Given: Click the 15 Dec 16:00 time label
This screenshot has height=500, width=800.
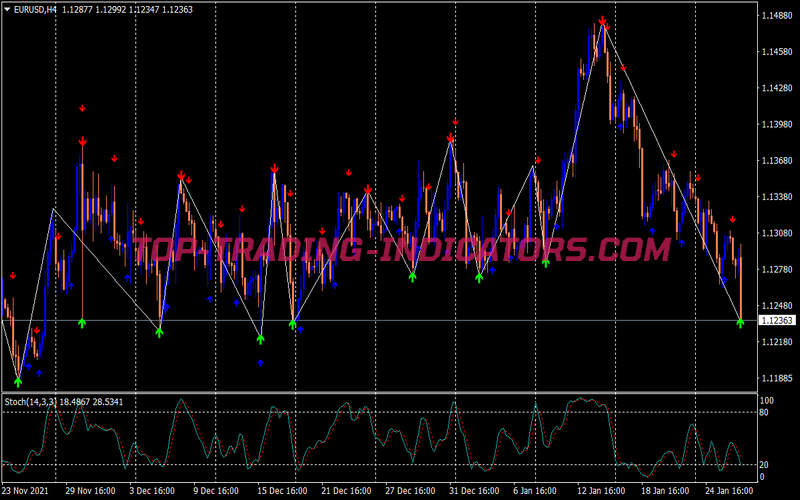Looking at the screenshot, I should pyautogui.click(x=282, y=491).
